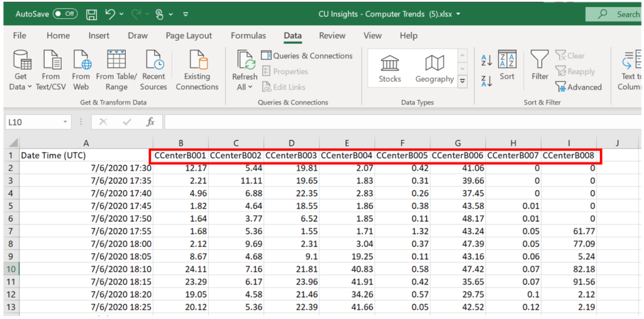The height and width of the screenshot is (319, 644).
Task: Click the Search box in title bar
Action: (x=614, y=14)
